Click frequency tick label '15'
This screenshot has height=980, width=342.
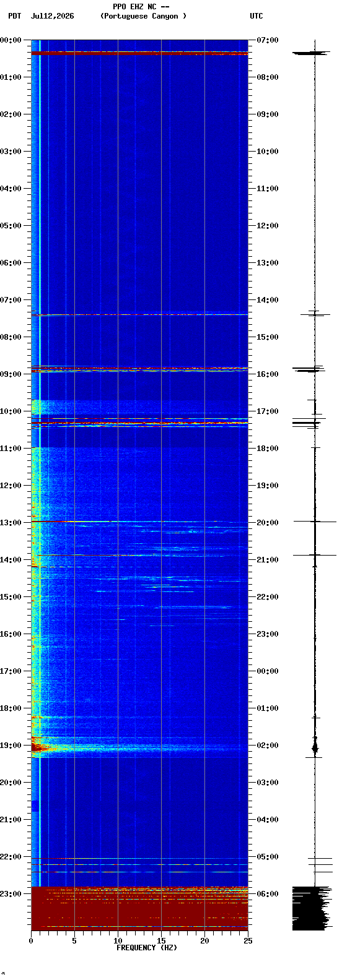point(161,941)
